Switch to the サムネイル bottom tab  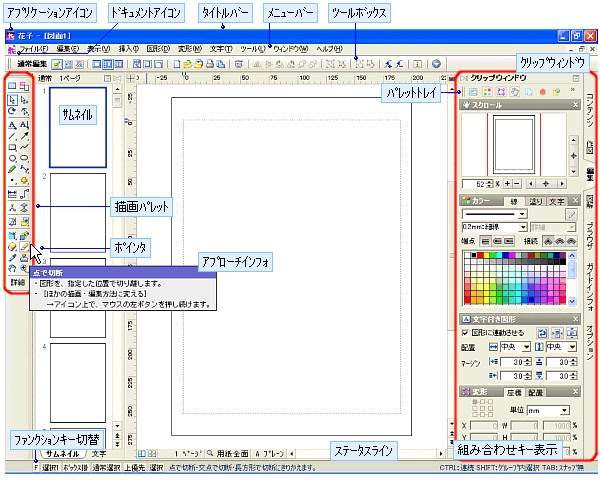pos(62,454)
